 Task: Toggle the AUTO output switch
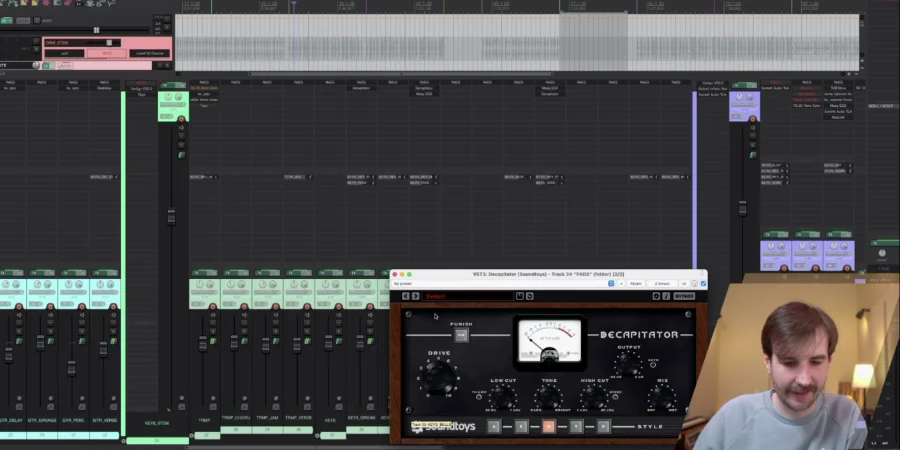(653, 364)
